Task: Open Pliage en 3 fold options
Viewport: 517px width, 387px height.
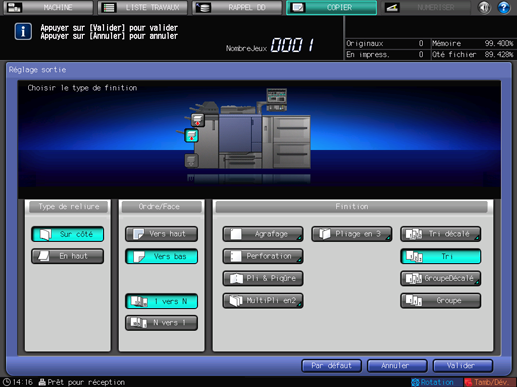Action: coord(352,234)
